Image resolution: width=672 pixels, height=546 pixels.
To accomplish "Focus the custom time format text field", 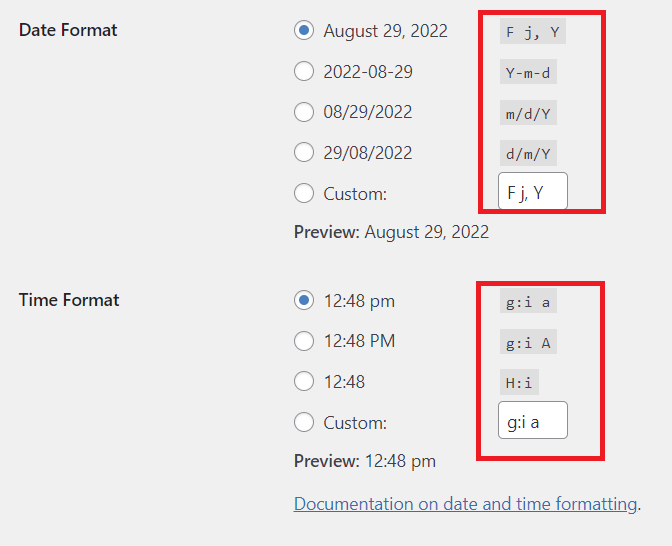I will (533, 421).
